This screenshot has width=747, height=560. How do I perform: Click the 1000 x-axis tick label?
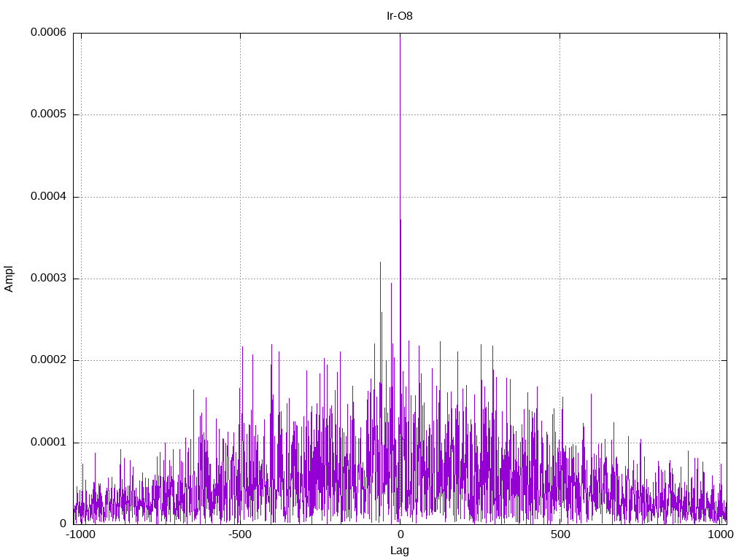pyautogui.click(x=720, y=534)
